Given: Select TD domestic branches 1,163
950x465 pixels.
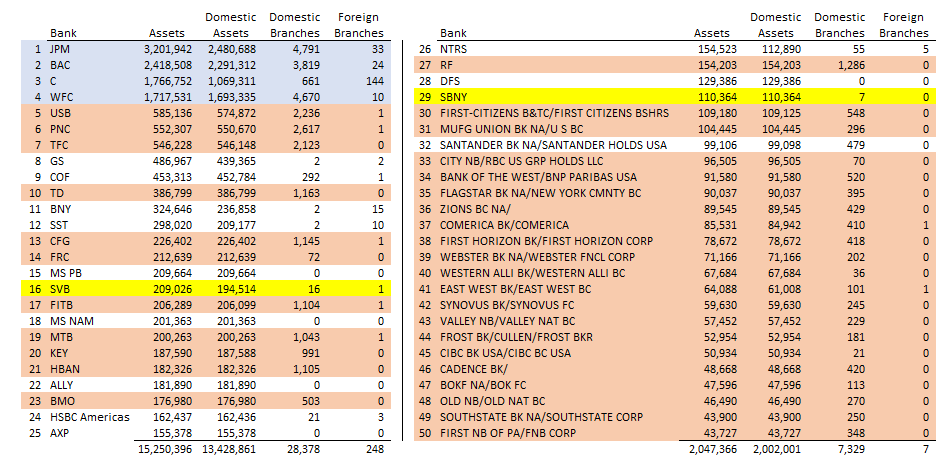Looking at the screenshot, I should click(305, 193).
